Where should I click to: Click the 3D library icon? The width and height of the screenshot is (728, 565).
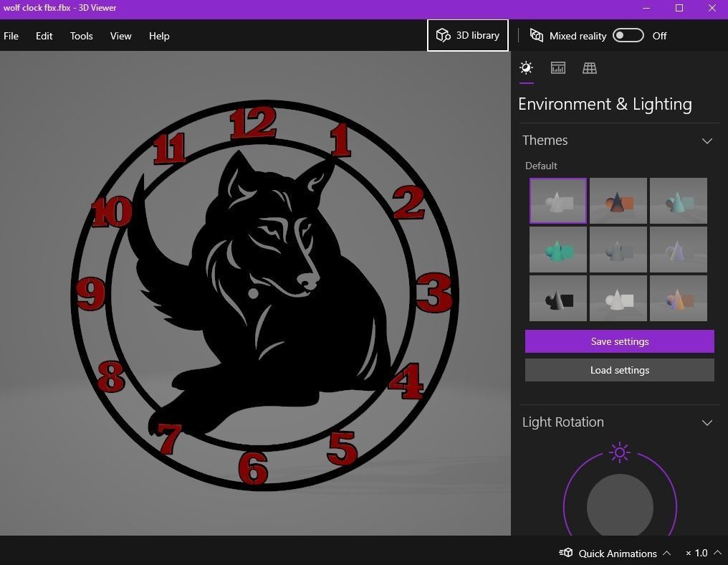(x=444, y=34)
